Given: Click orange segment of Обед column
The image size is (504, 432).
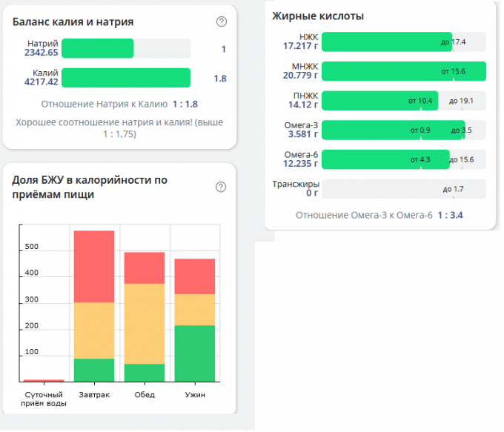Looking at the screenshot, I should (145, 323).
